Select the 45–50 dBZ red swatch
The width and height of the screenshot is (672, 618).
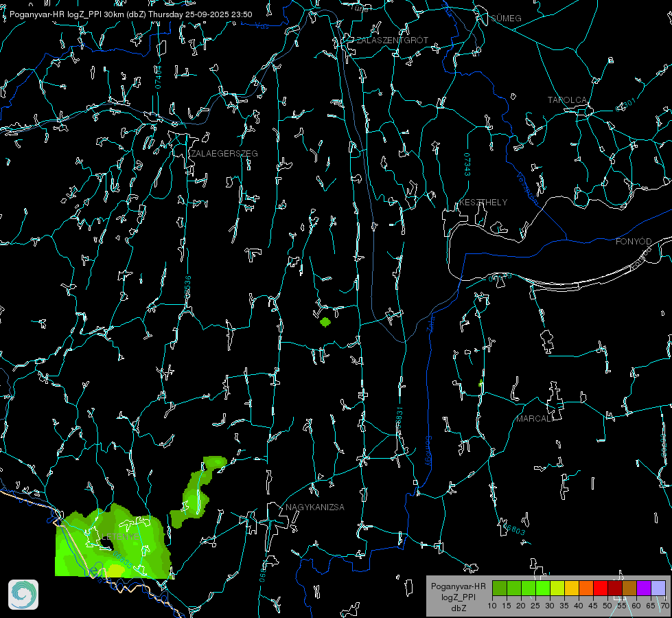click(601, 588)
